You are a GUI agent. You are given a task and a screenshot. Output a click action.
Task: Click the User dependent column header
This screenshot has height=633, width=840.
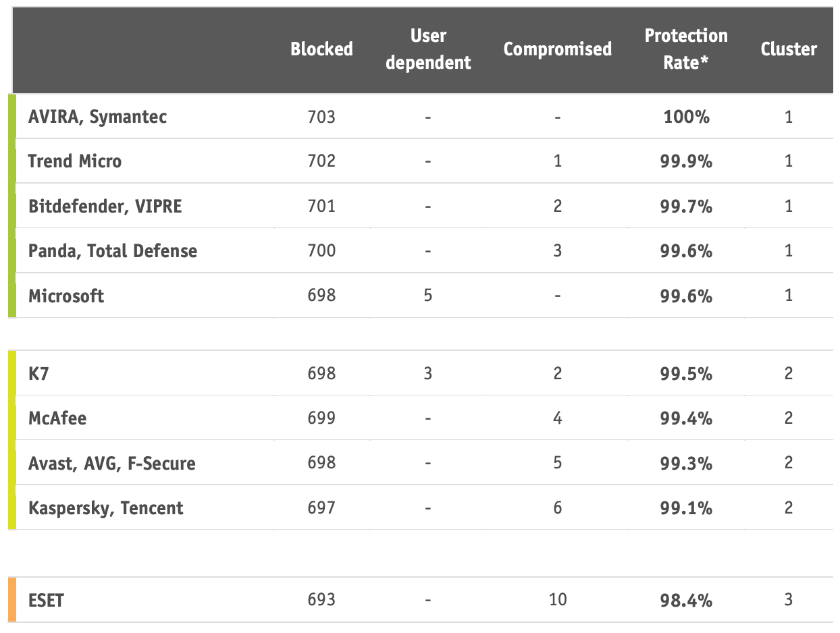pyautogui.click(x=428, y=49)
